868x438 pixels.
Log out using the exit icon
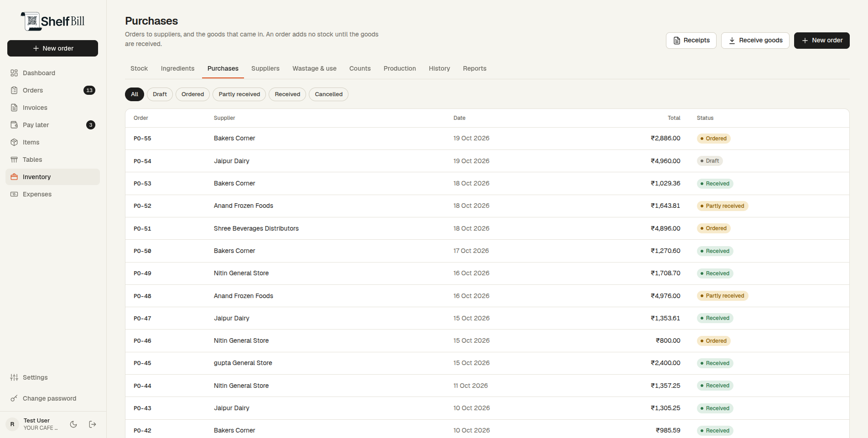93,424
